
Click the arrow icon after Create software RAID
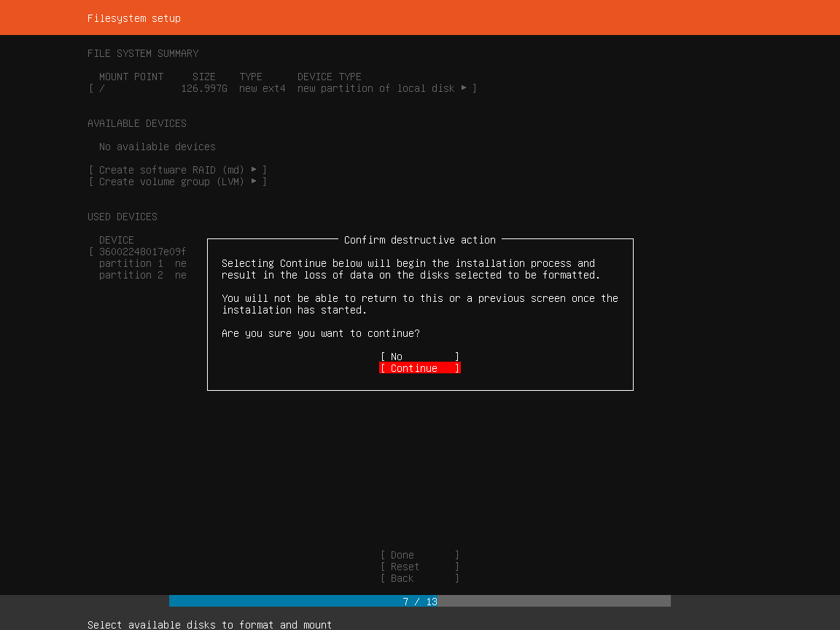[x=254, y=169]
